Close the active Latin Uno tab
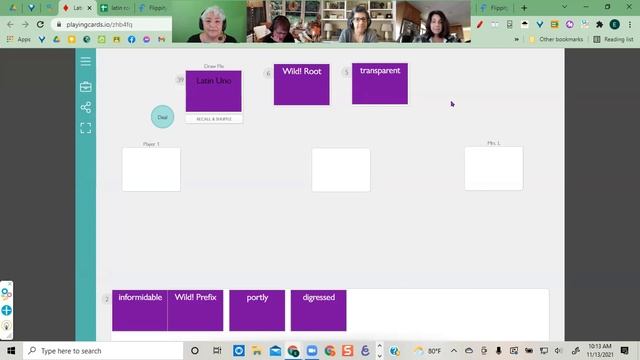Screen dimensions: 640x360 click(89, 8)
